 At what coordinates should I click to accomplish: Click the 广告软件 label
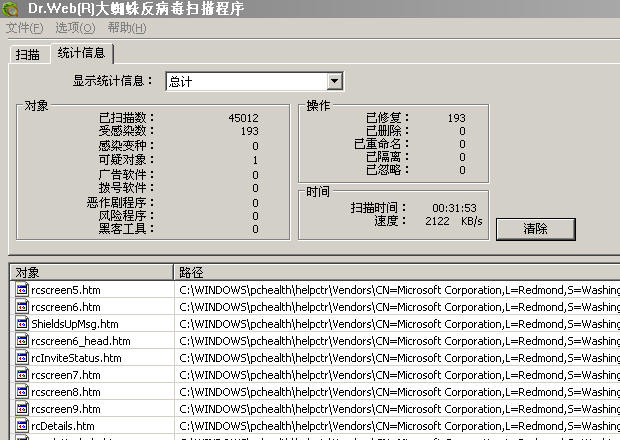[x=126, y=174]
